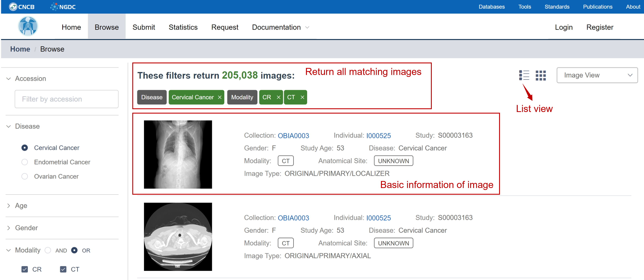Click Browse in breadcrumb
Image resolution: width=644 pixels, height=280 pixels.
tap(52, 49)
